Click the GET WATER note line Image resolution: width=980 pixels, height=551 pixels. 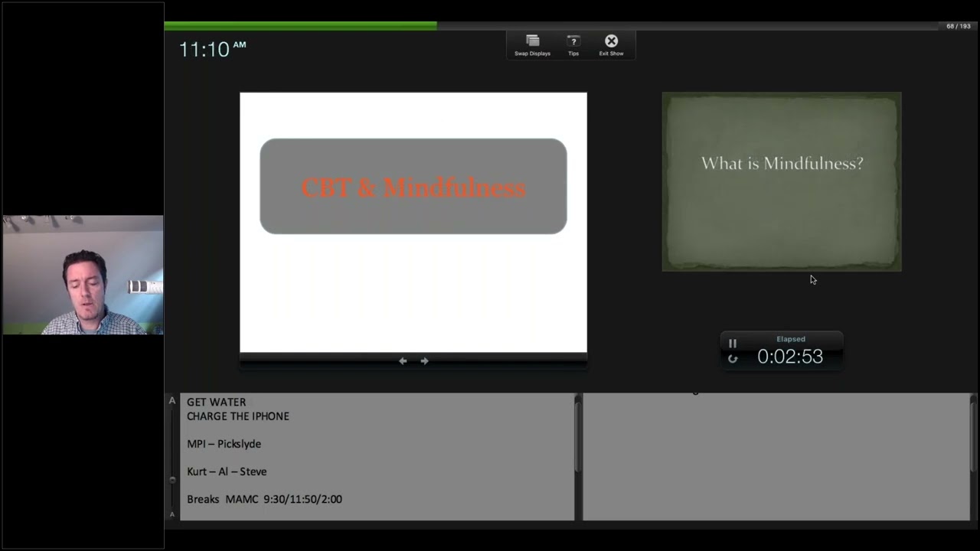pyautogui.click(x=217, y=402)
